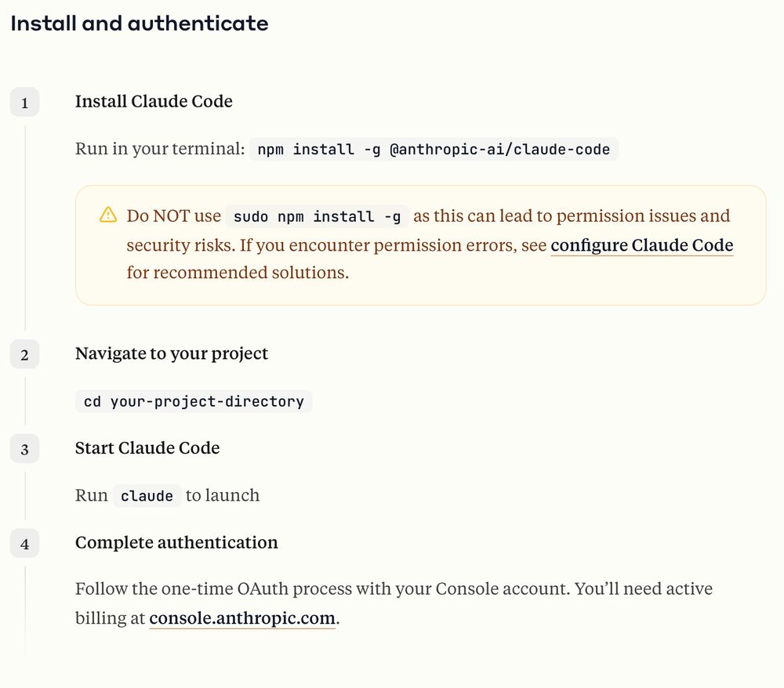Click the step 3 number badge
This screenshot has width=784, height=688.
pos(25,449)
